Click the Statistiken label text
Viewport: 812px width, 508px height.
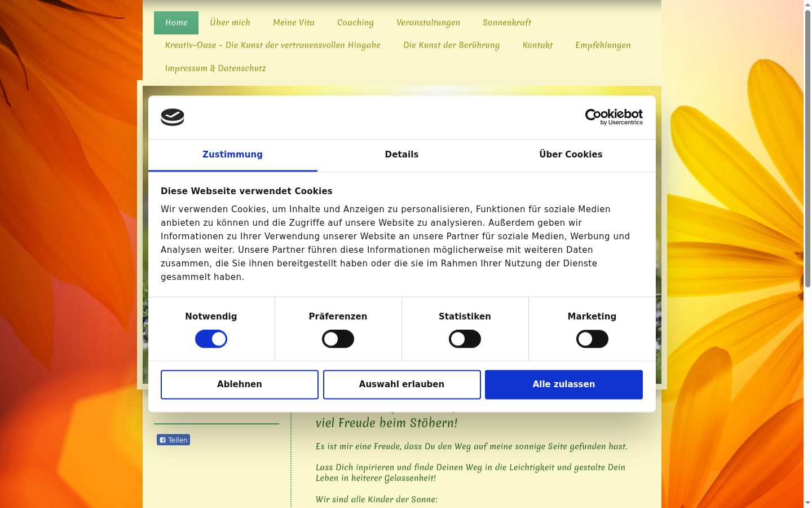tap(465, 317)
